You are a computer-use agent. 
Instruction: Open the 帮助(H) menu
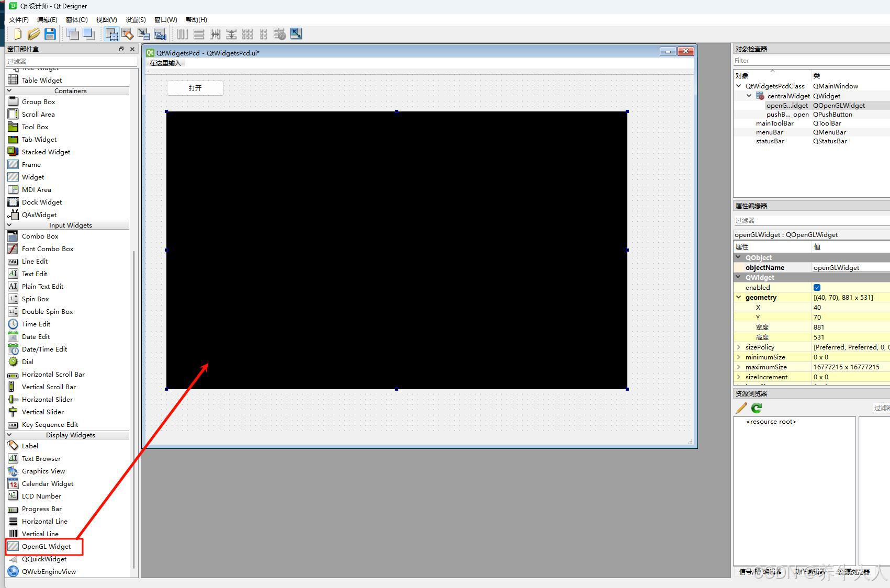tap(196, 19)
